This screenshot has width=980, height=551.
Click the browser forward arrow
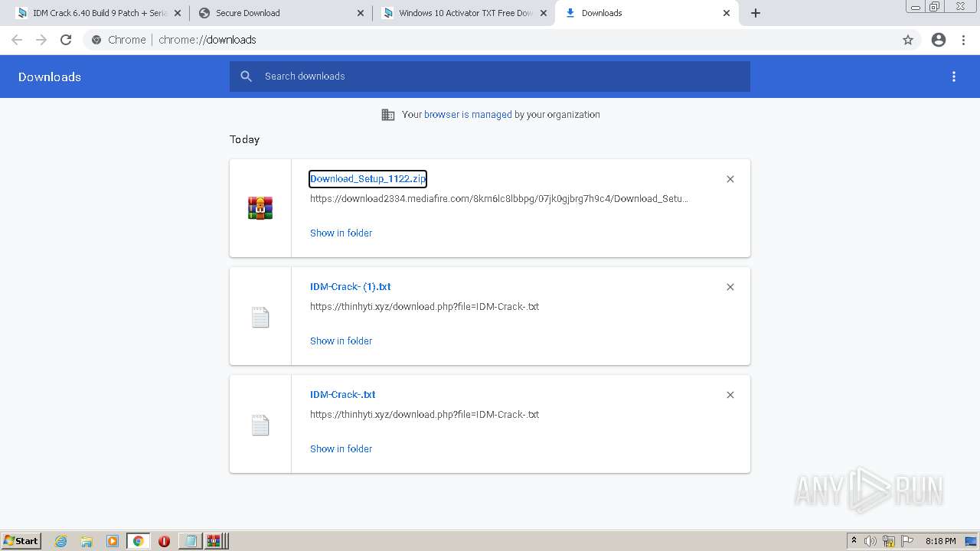pyautogui.click(x=41, y=40)
